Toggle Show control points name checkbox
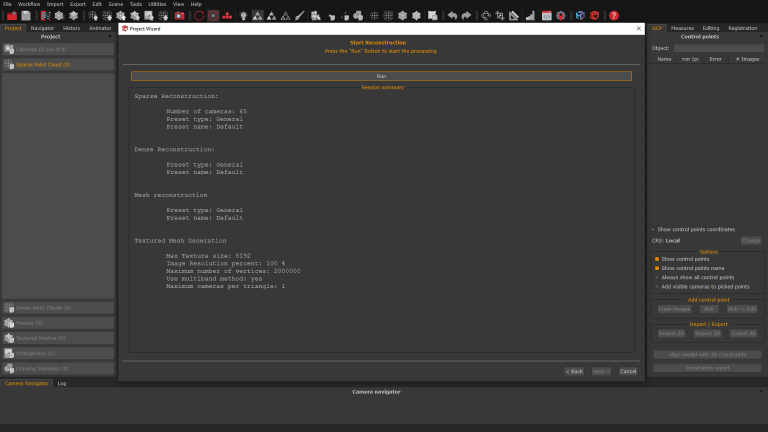Viewport: 768px width, 432px height. [x=655, y=268]
